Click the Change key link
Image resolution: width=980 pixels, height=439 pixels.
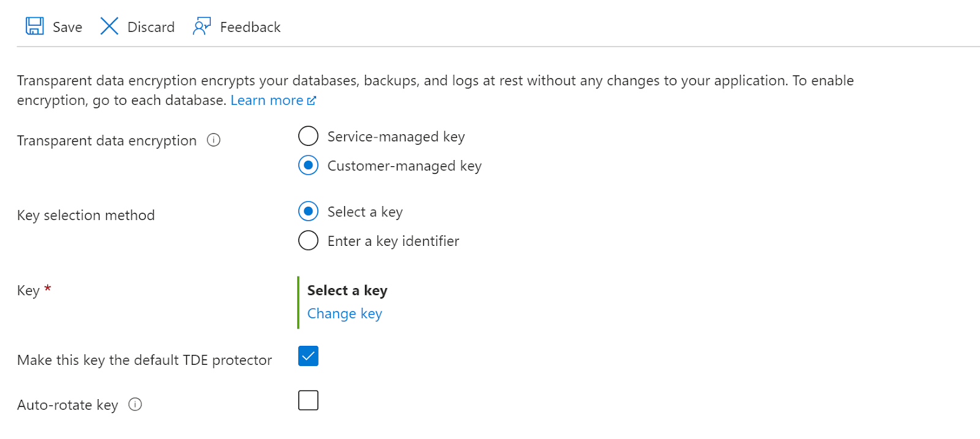pyautogui.click(x=344, y=313)
